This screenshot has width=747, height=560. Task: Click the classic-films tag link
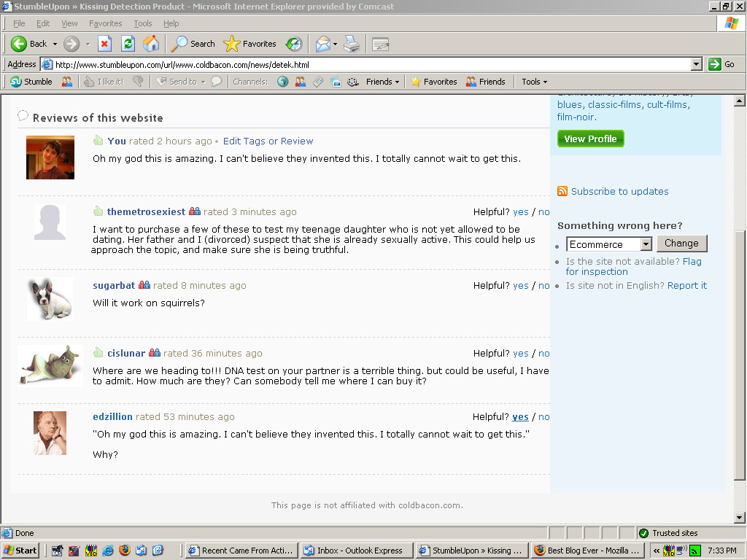pyautogui.click(x=614, y=105)
